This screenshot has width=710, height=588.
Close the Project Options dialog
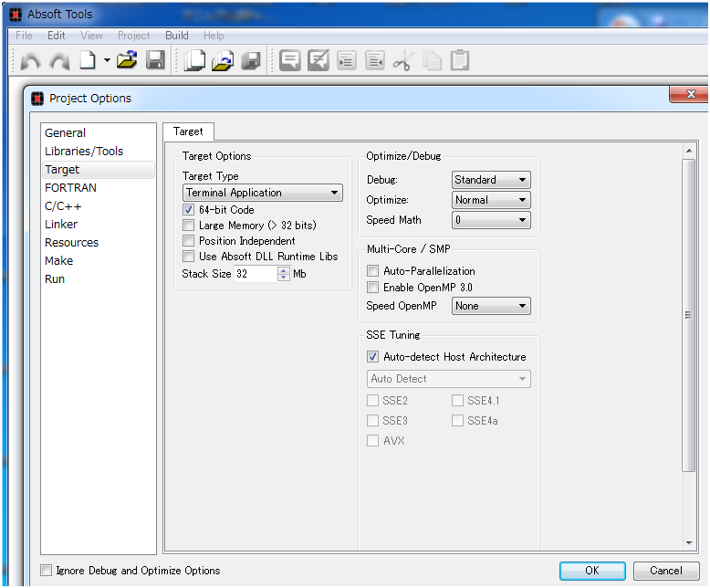tap(690, 94)
